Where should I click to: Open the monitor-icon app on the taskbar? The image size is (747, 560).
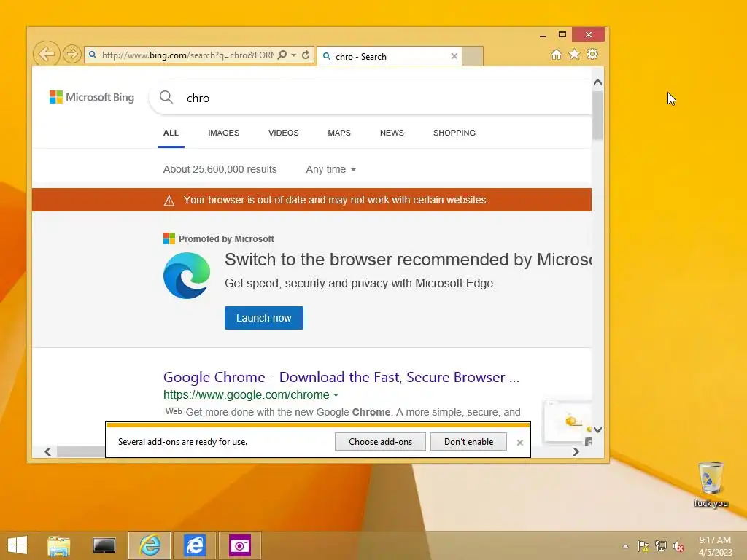[104, 545]
